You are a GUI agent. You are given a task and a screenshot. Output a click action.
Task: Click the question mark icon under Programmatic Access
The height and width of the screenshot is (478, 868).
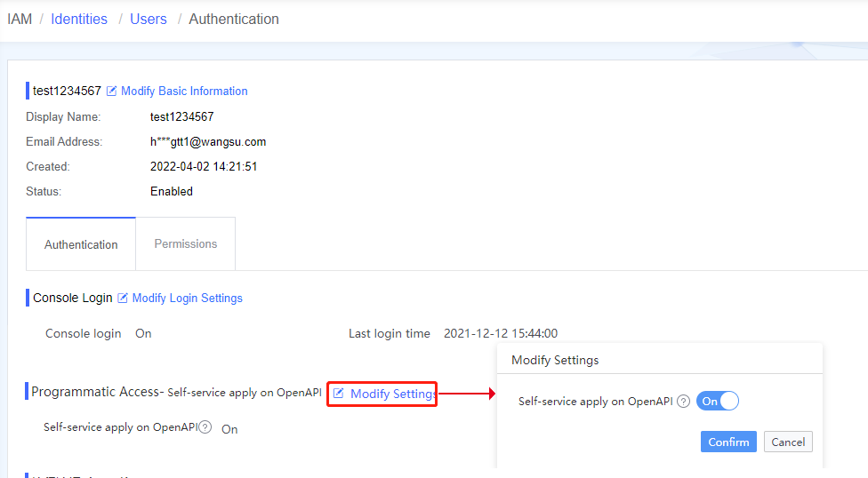point(205,427)
